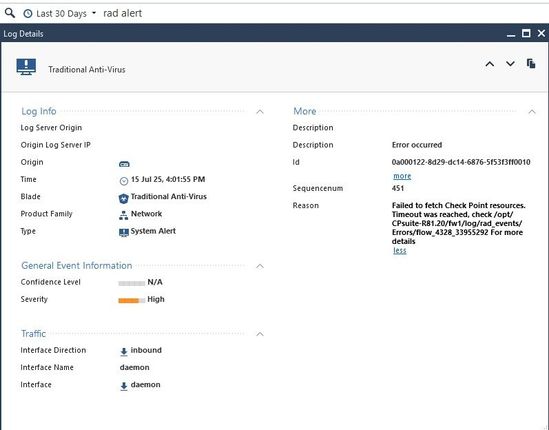Click the 'Log Details' title bar text
Screen dimensions: 549x430
[x=23, y=34]
